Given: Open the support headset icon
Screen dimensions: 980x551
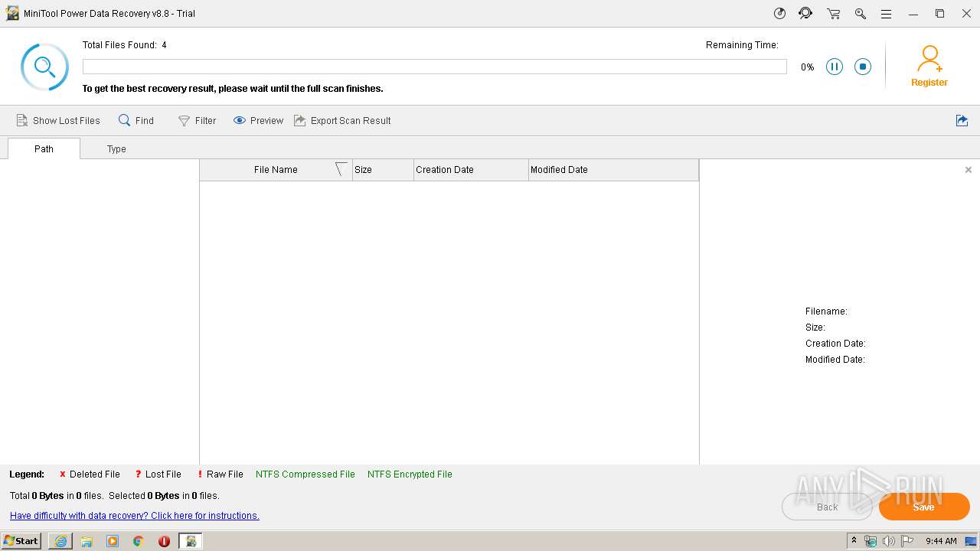Looking at the screenshot, I should click(805, 13).
